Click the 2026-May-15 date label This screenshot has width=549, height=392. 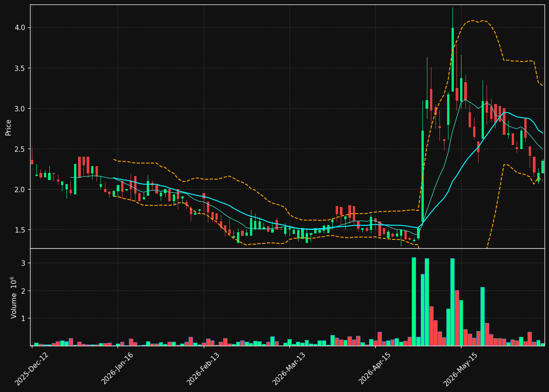point(461,369)
